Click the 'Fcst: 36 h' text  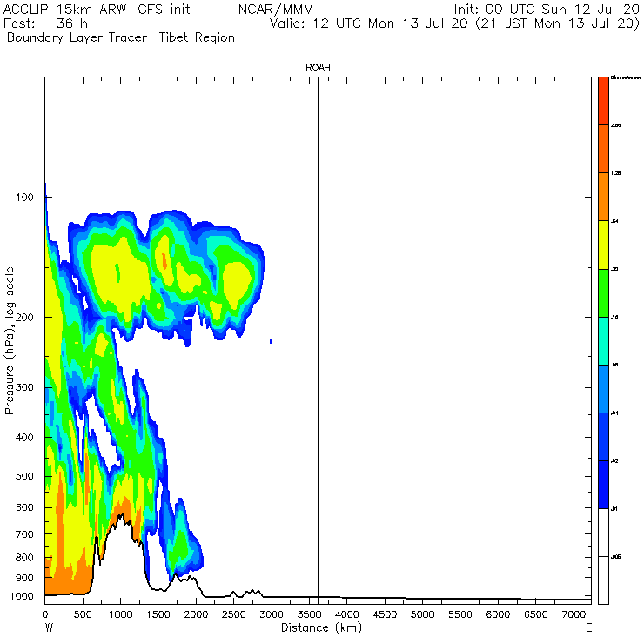pos(45,23)
